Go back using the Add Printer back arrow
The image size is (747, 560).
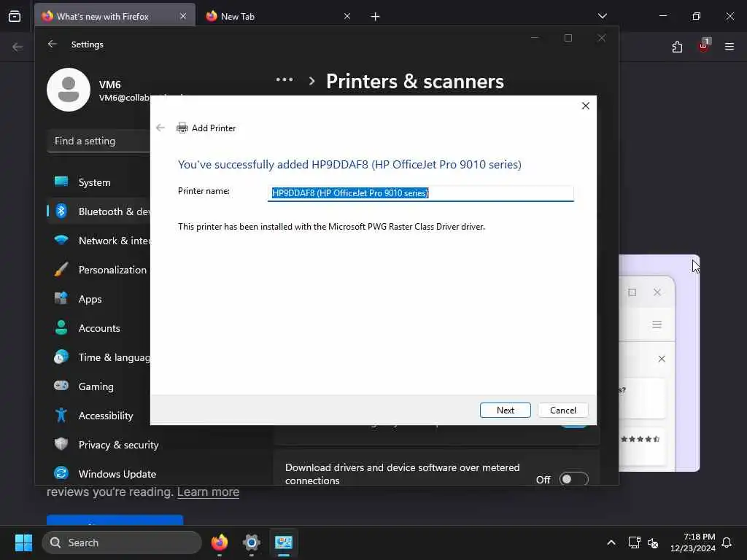coord(160,128)
